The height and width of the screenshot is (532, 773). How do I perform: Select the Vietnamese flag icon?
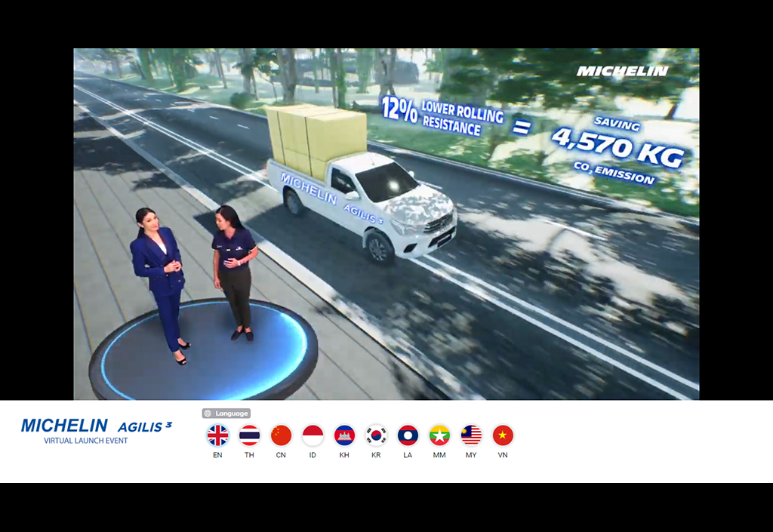click(503, 435)
